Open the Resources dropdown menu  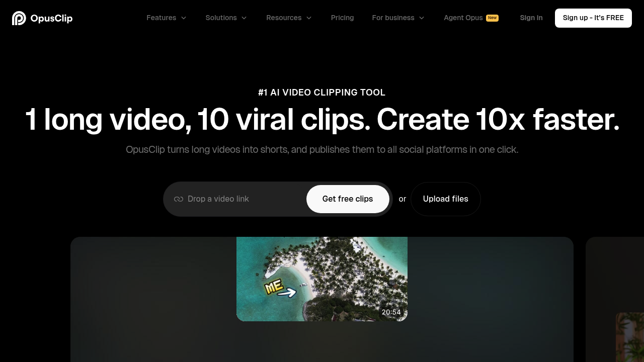[x=284, y=18]
